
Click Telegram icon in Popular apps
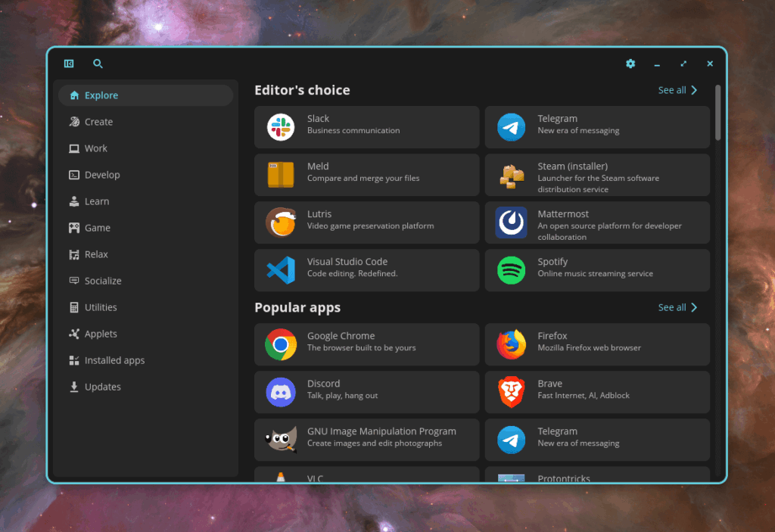[511, 440]
